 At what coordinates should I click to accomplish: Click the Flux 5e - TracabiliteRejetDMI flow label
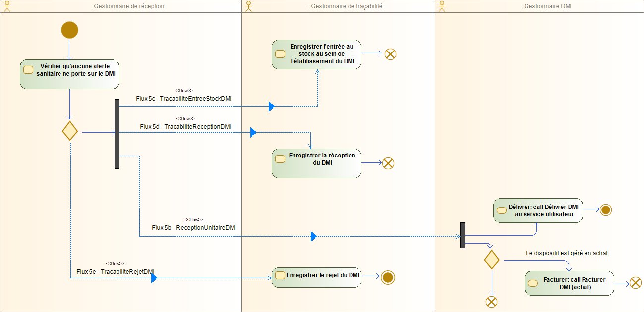tap(115, 271)
